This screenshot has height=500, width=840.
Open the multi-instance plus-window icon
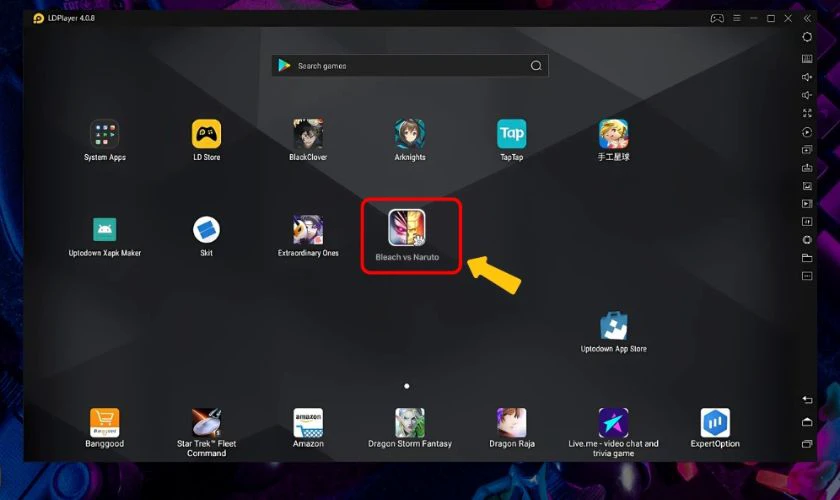pyautogui.click(x=807, y=150)
